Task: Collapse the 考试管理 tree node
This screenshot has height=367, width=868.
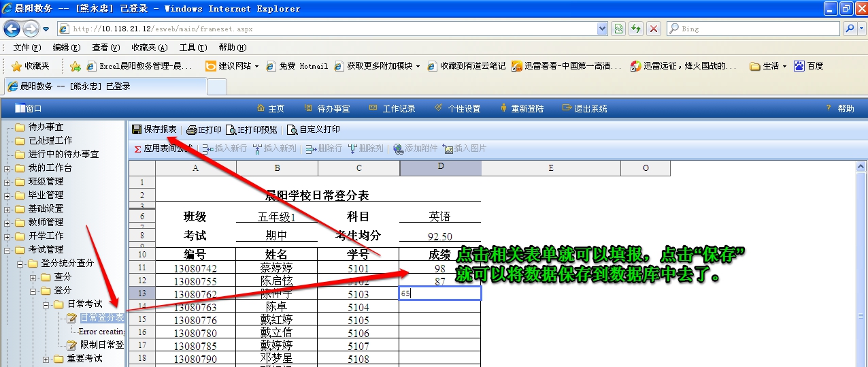Action: tap(7, 250)
